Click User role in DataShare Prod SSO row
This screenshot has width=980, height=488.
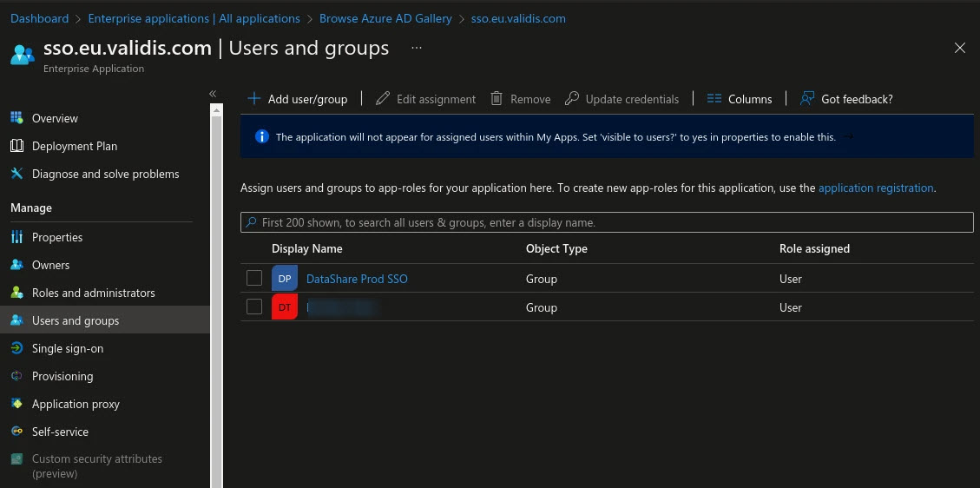point(791,279)
